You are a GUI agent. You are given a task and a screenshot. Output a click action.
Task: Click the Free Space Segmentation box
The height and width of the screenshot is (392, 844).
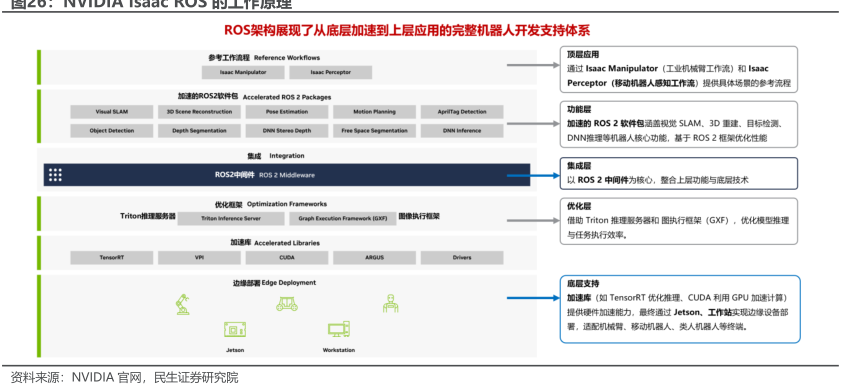pos(374,131)
